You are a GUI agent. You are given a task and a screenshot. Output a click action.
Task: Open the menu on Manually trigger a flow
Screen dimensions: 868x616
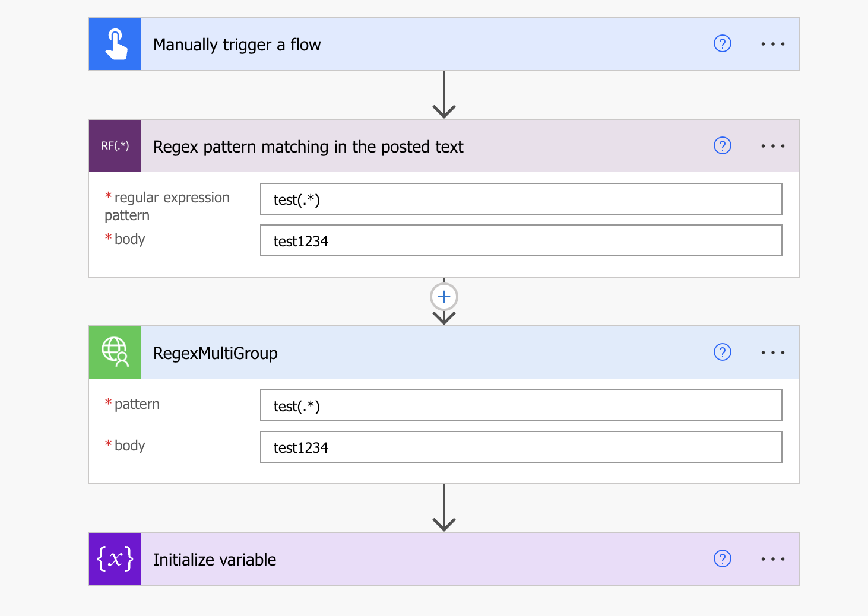point(772,43)
